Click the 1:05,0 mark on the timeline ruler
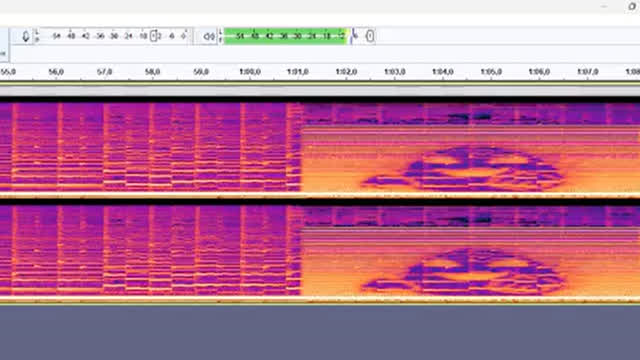Viewport: 640px width, 360px height. click(491, 72)
